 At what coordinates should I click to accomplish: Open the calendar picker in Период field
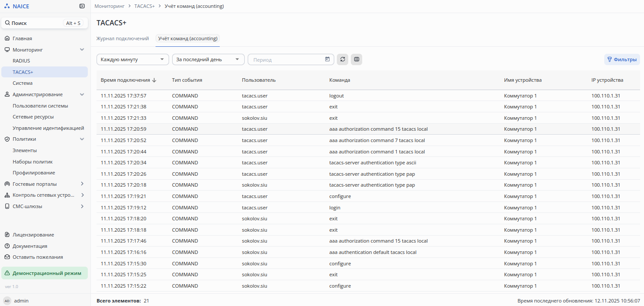(x=327, y=59)
